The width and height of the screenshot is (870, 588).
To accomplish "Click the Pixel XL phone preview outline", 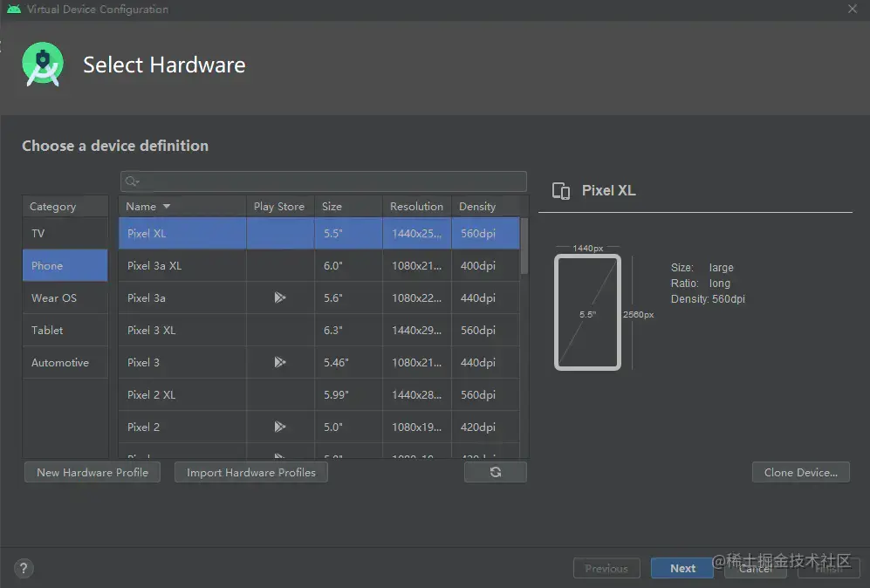I will click(x=587, y=312).
